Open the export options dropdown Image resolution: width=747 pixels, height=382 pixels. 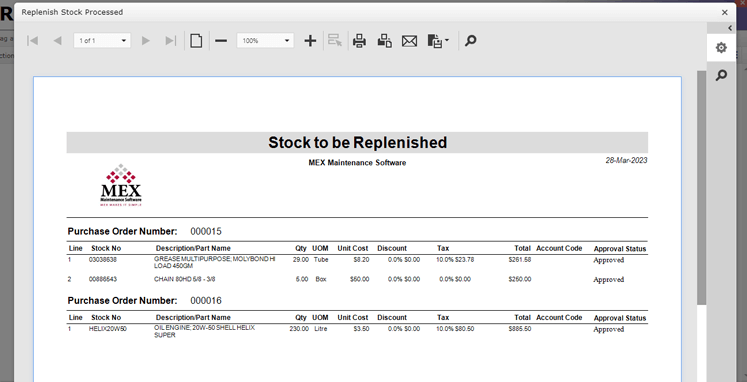click(x=438, y=41)
